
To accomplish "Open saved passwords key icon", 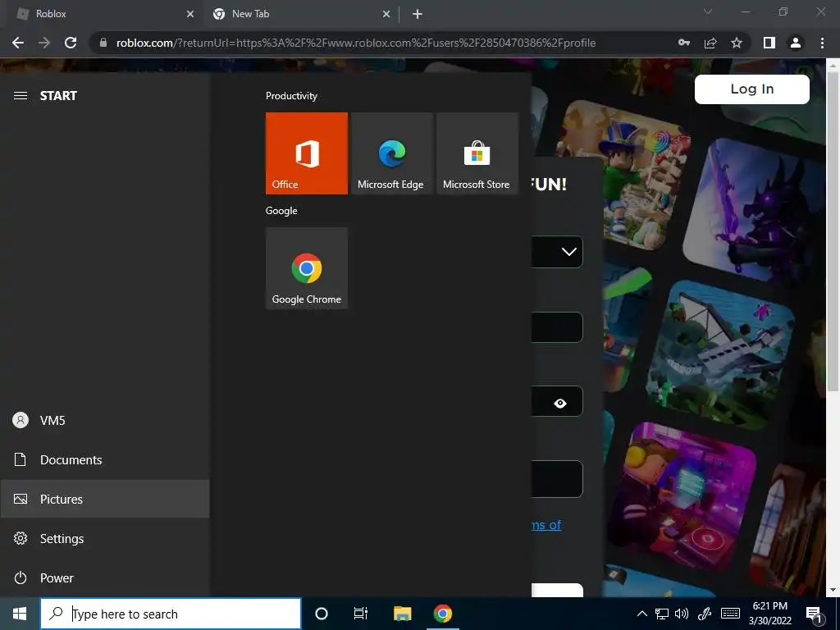I will (684, 43).
